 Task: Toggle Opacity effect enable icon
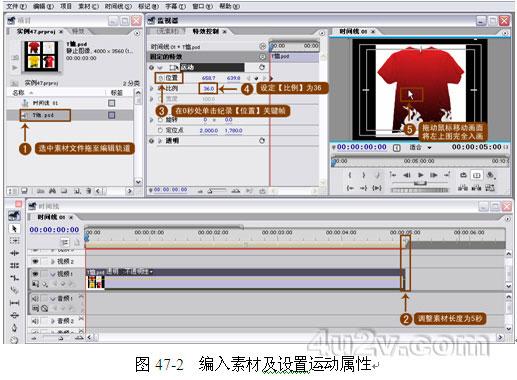coord(152,141)
